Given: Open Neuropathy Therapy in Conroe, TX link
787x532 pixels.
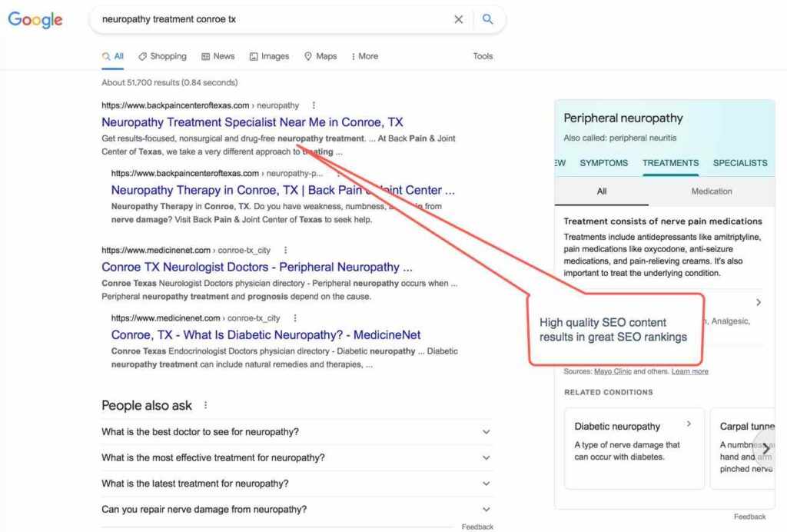Looking at the screenshot, I should click(283, 190).
